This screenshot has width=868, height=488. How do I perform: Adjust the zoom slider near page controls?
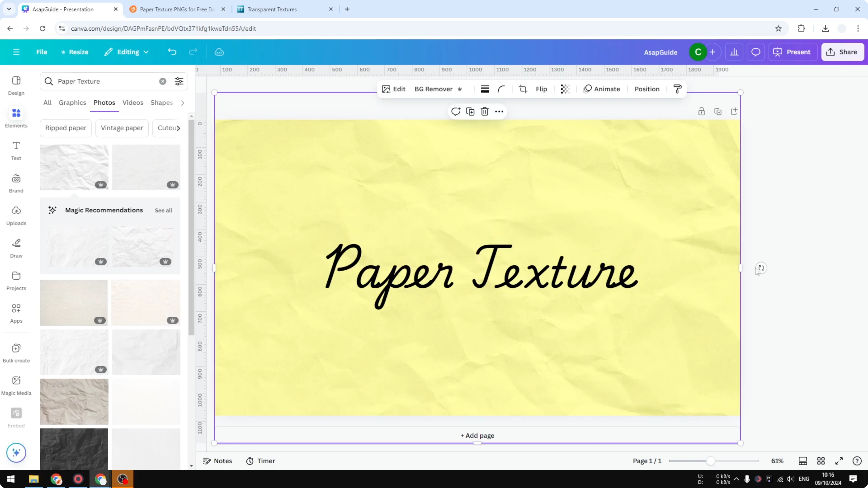pyautogui.click(x=711, y=461)
